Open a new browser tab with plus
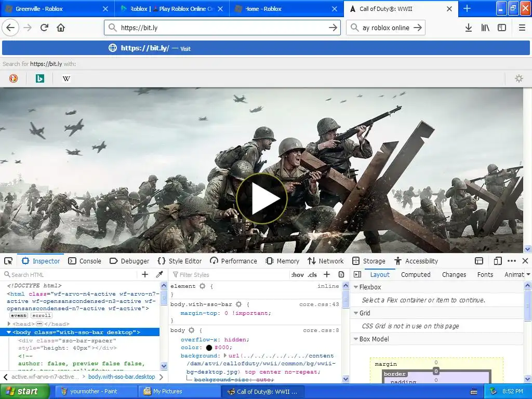 [x=467, y=8]
